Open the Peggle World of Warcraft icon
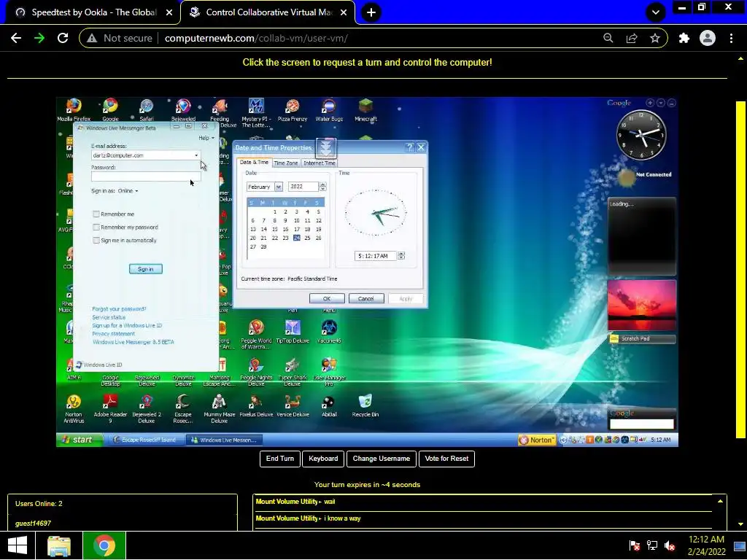The image size is (747, 560). point(256,334)
